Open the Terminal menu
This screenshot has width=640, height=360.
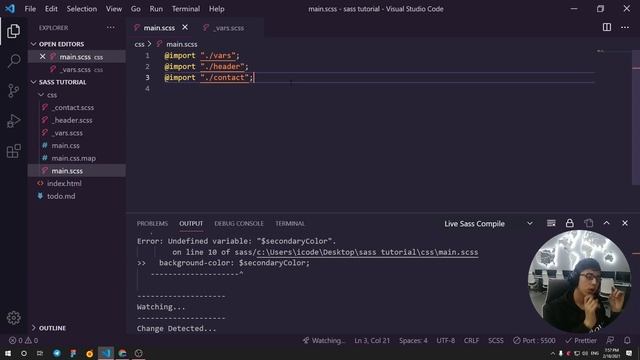186,9
